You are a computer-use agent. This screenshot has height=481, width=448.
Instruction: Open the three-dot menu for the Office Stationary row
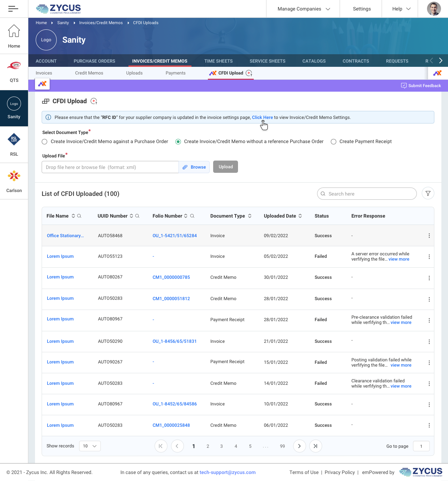tap(429, 236)
